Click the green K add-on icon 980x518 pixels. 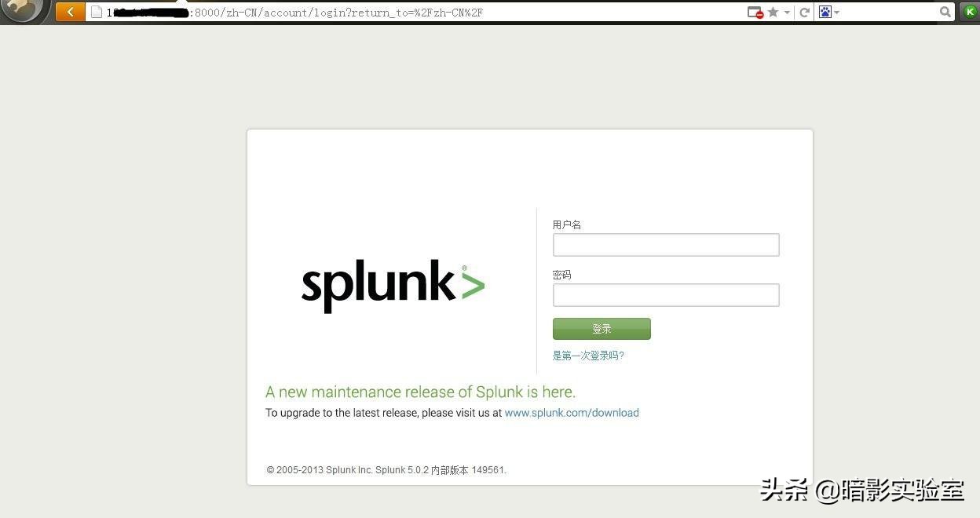pos(970,12)
